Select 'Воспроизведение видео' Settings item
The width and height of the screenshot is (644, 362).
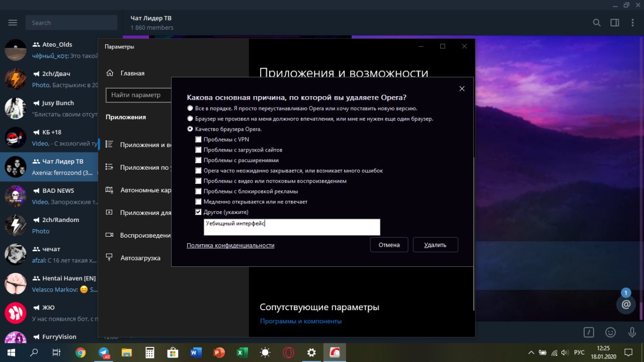click(136, 235)
